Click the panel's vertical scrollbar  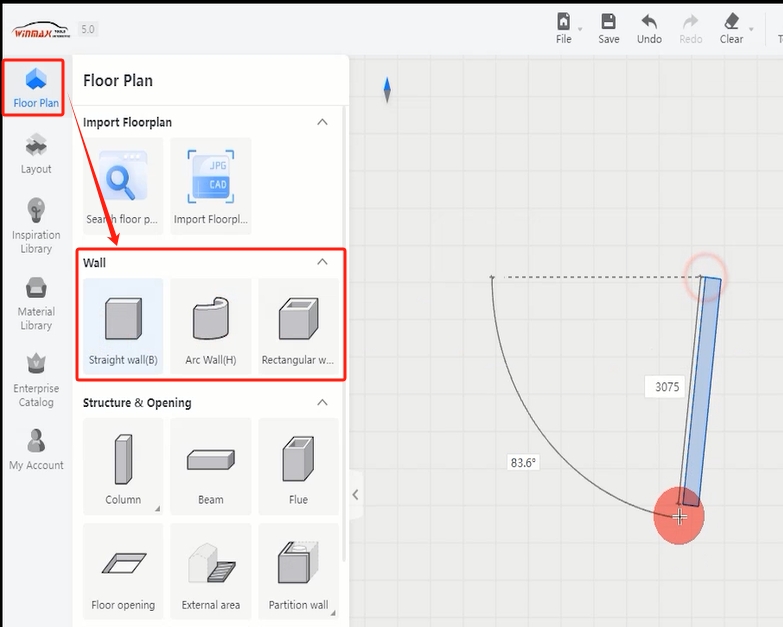tap(345, 333)
